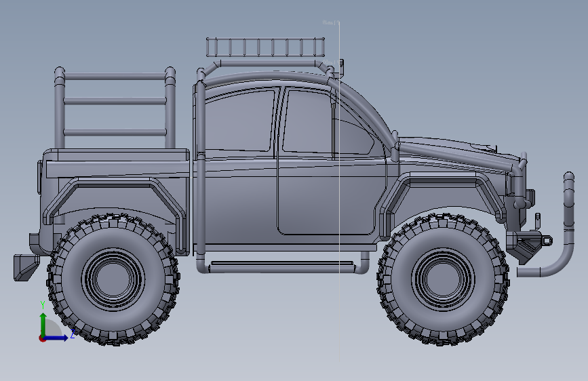Viewport: 588px width, 381px height.
Task: Select the rear bumper block of the truck
Action: 26,267
